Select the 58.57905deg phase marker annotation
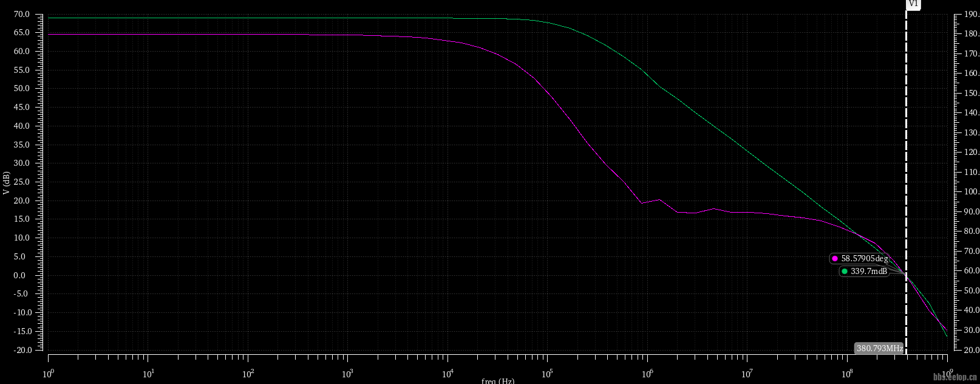The height and width of the screenshot is (384, 980). [x=860, y=259]
